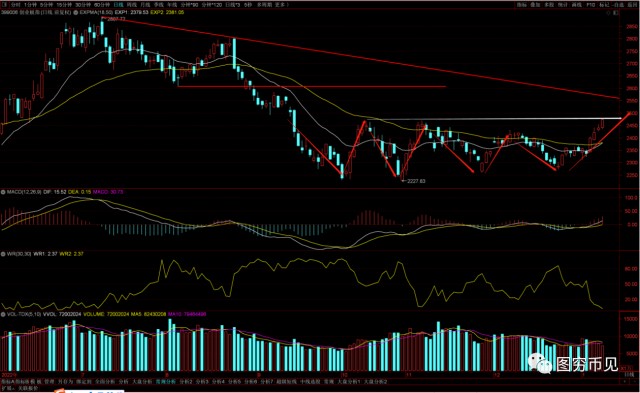Select the 分析5 bottom tab
Image resolution: width=640 pixels, height=393 pixels.
coord(234,382)
